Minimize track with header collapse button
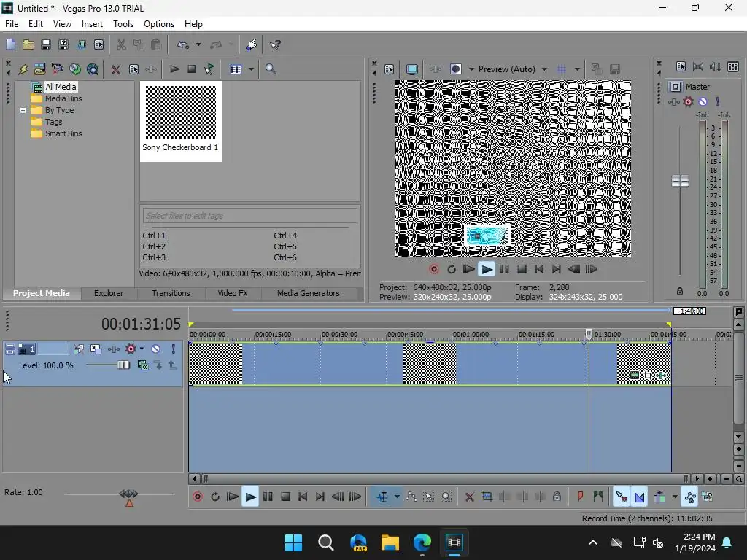This screenshot has width=747, height=560. [10, 349]
